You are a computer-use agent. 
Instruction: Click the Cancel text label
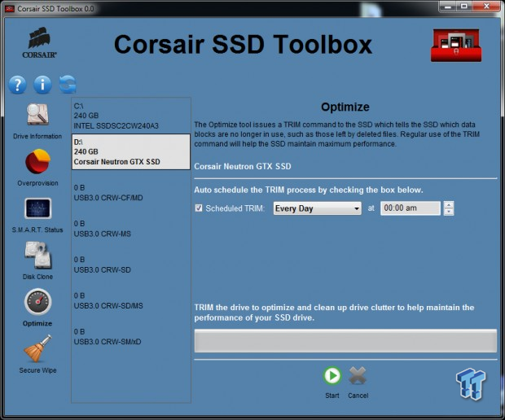click(358, 396)
